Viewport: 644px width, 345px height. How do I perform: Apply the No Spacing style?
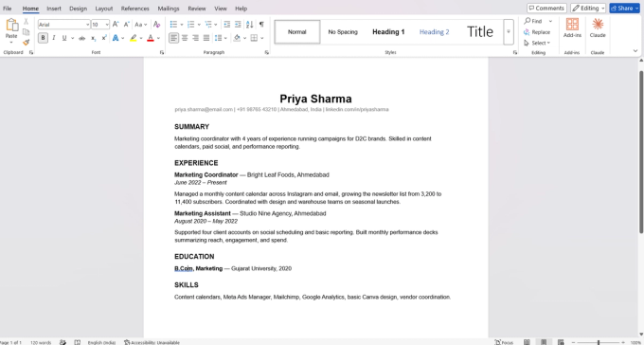(343, 31)
